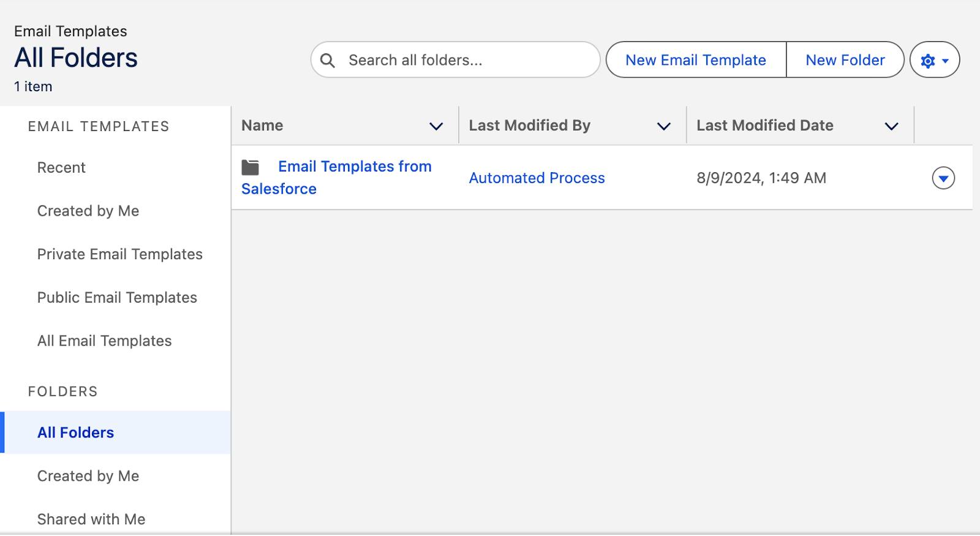Open the Name column dropdown
Screen dimensions: 980x536
(436, 126)
